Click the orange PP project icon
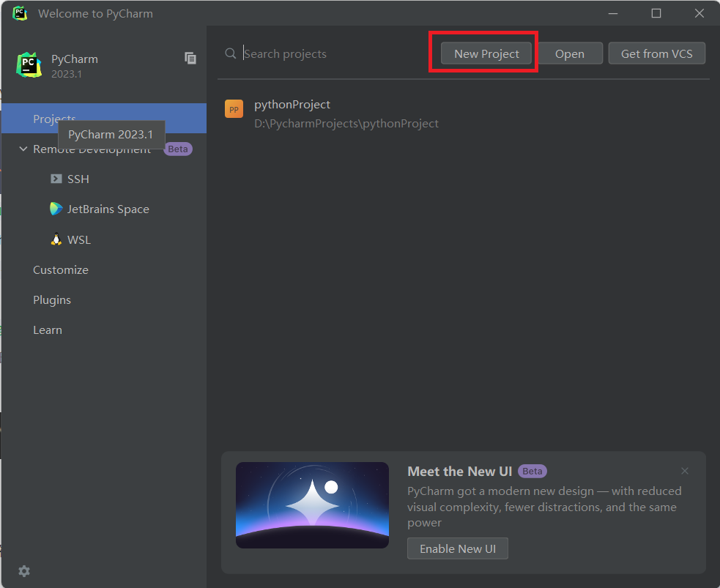Viewport: 720px width, 588px height. click(x=234, y=109)
